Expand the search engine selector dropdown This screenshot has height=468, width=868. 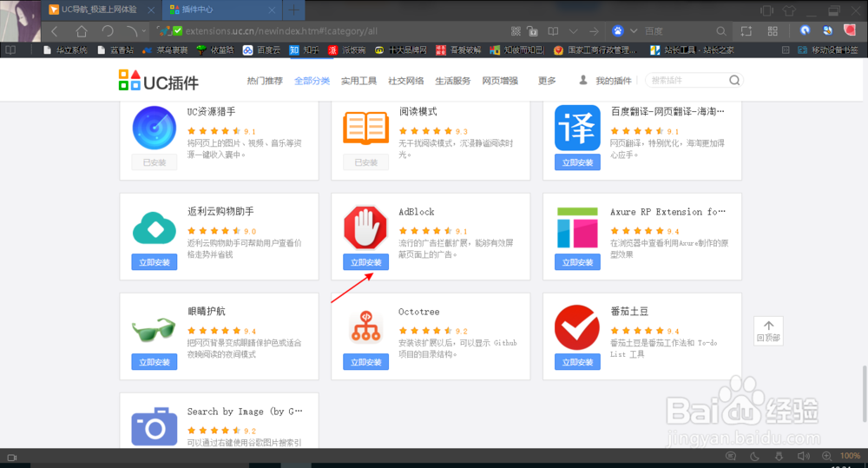[x=634, y=31]
